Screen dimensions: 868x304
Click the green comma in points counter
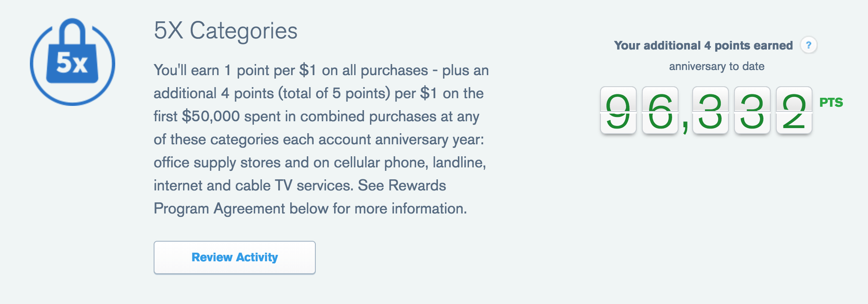pyautogui.click(x=685, y=126)
